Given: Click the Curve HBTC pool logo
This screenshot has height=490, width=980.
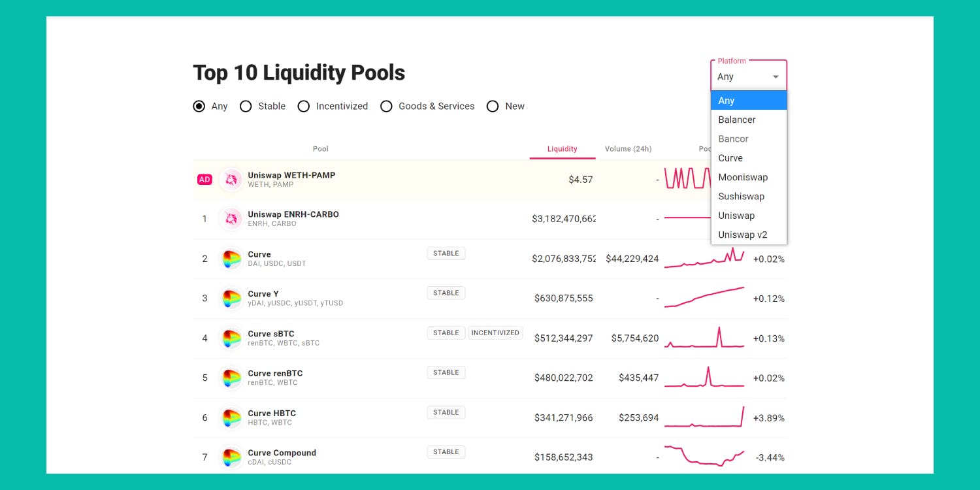Looking at the screenshot, I should point(231,418).
